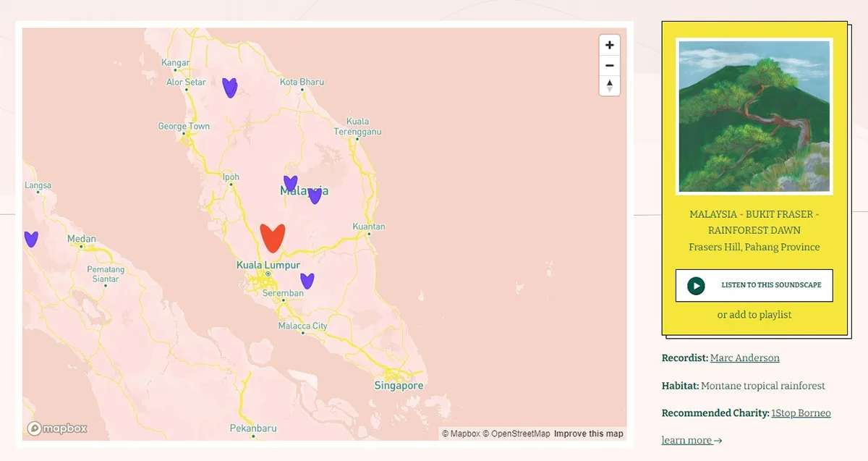Add soundscape via 'or add to playlist'
The image size is (868, 461).
pyautogui.click(x=754, y=315)
